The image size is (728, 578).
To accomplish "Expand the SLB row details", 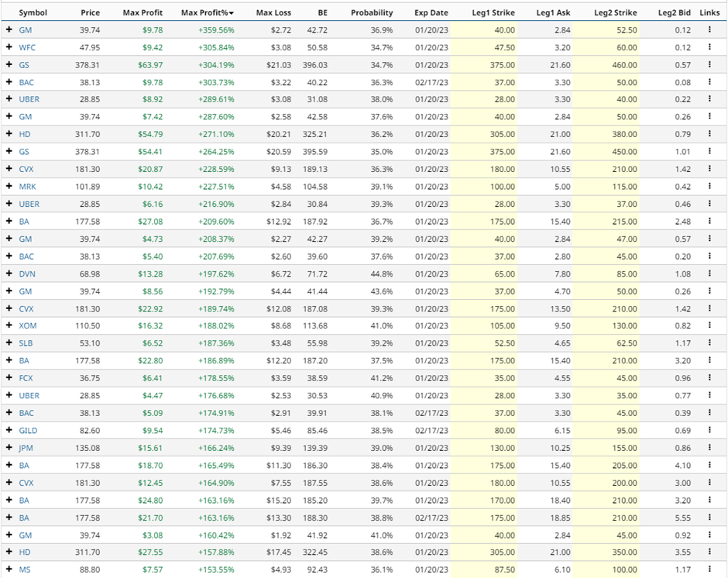I will click(x=9, y=343).
